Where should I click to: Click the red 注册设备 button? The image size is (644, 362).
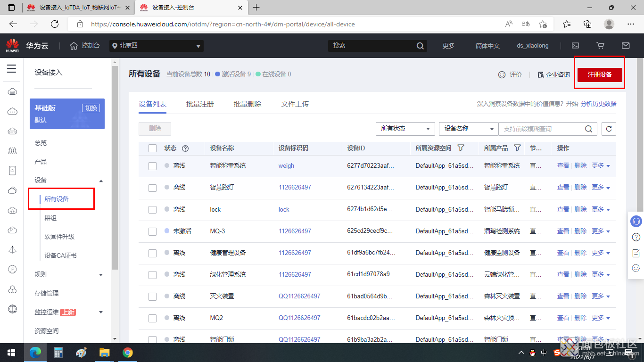pyautogui.click(x=600, y=75)
